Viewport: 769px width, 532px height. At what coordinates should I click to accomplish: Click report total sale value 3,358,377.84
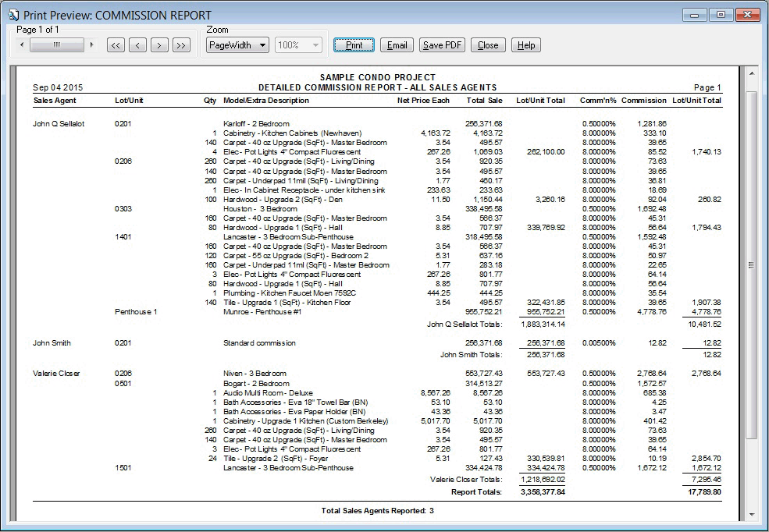point(543,492)
